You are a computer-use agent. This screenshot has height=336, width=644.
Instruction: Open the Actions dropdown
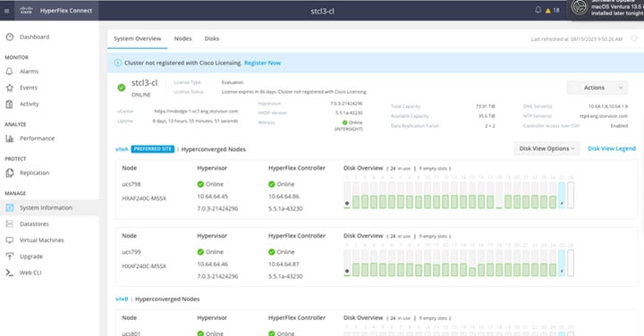[597, 88]
